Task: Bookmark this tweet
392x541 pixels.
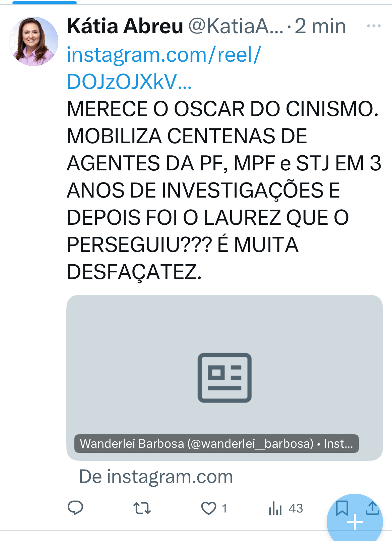Action: 342,508
